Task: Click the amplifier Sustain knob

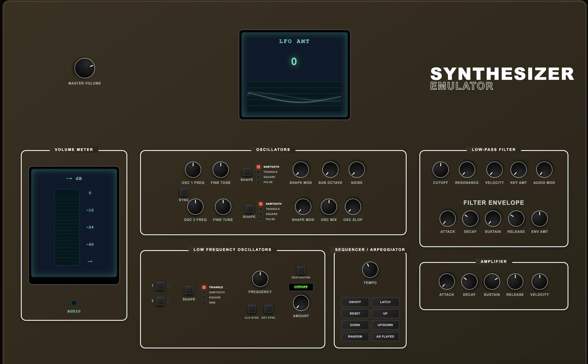Action: click(x=492, y=282)
